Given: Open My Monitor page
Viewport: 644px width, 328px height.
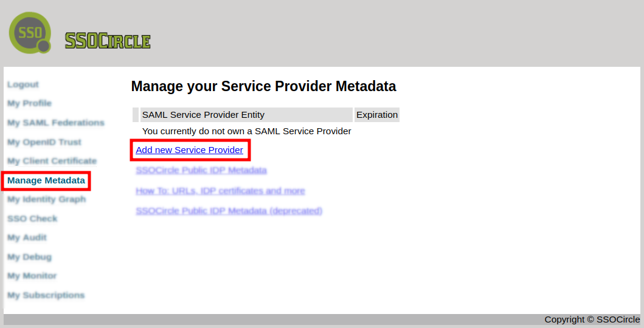Looking at the screenshot, I should click(x=32, y=276).
